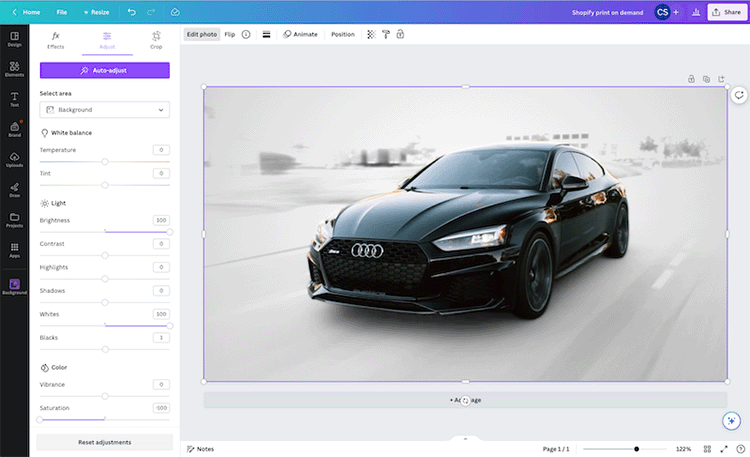Click the zoom level slider handle
Screen dimensions: 750x457
coord(636,449)
